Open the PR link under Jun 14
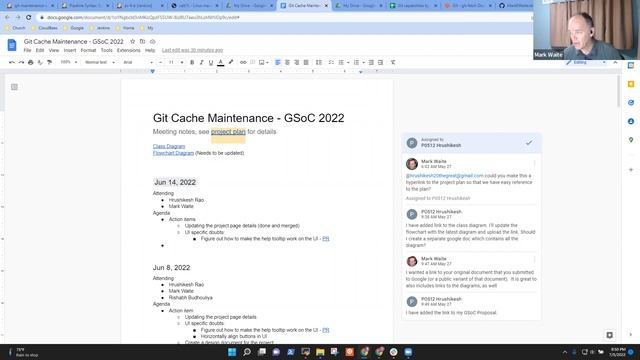 [x=326, y=238]
